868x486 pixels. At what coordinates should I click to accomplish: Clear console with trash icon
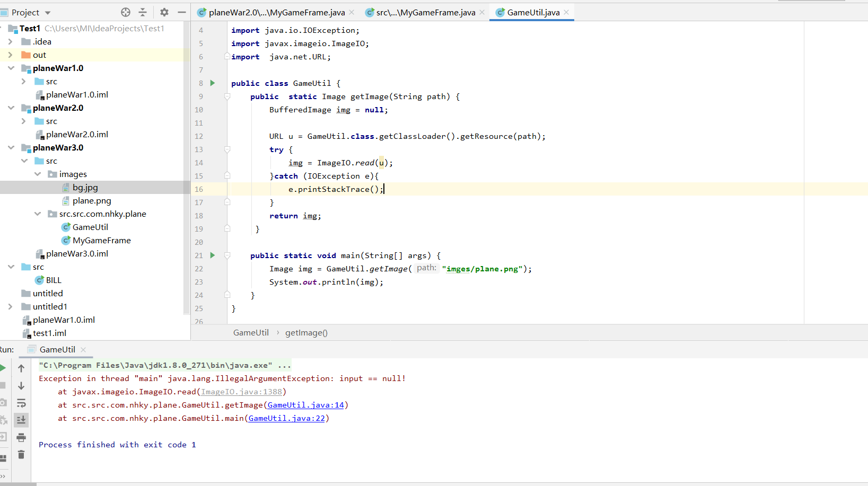pos(21,455)
